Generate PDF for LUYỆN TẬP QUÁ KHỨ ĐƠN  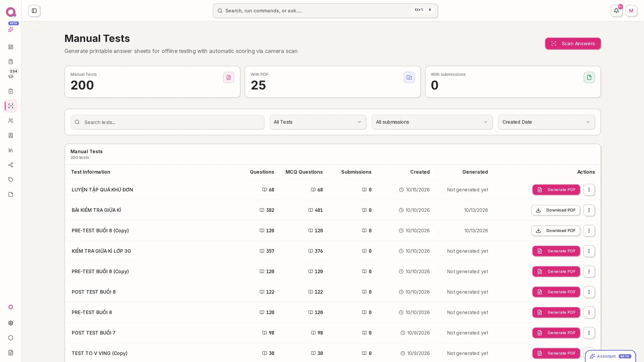556,190
